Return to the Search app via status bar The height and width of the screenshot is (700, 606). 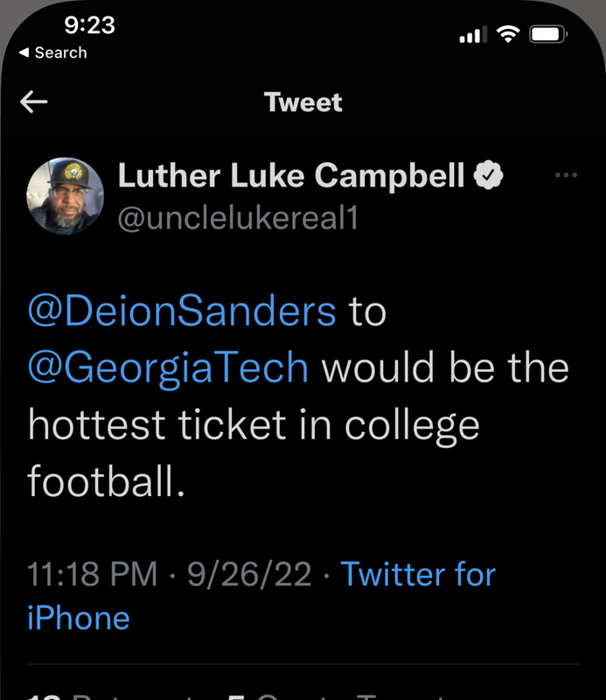(53, 53)
